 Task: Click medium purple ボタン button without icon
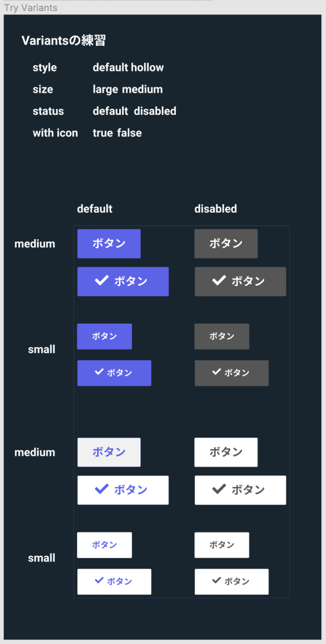tap(109, 244)
